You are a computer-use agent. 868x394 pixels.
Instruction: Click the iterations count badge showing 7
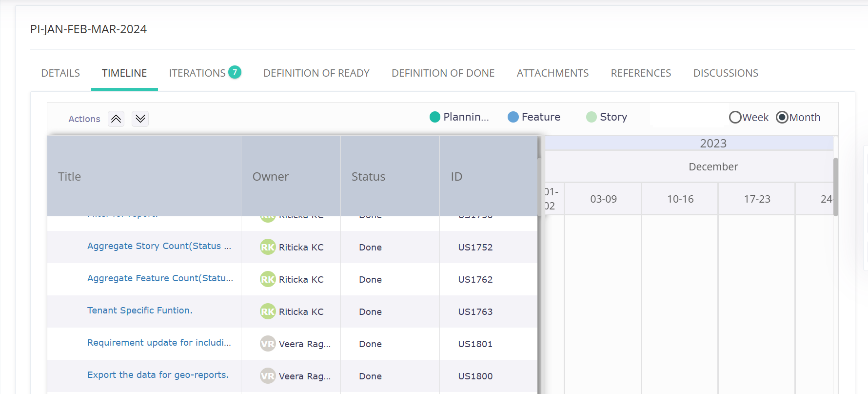click(235, 72)
